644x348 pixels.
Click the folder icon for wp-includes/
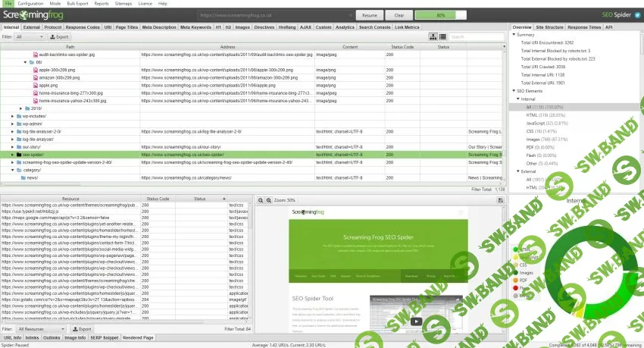pos(19,116)
